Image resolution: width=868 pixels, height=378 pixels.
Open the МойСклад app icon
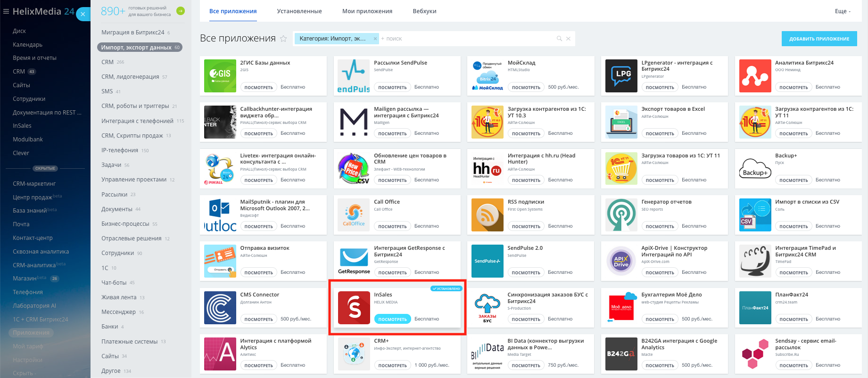pos(488,76)
